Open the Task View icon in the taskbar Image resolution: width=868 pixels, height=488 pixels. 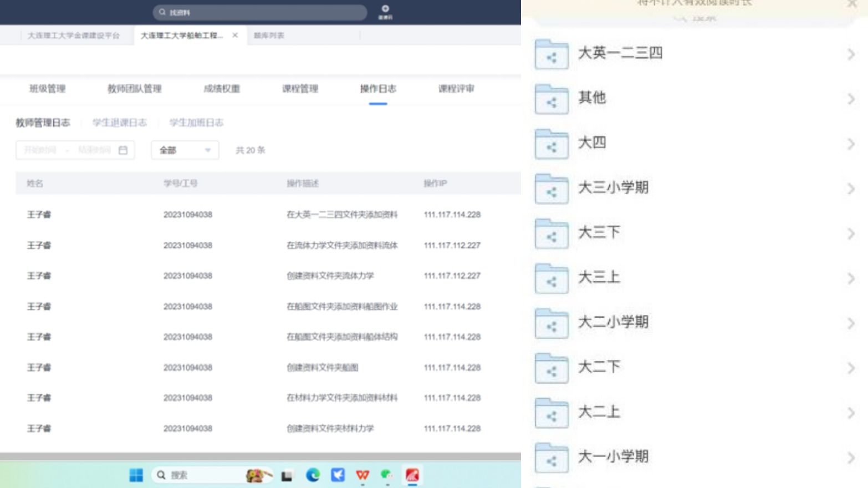pyautogui.click(x=287, y=476)
